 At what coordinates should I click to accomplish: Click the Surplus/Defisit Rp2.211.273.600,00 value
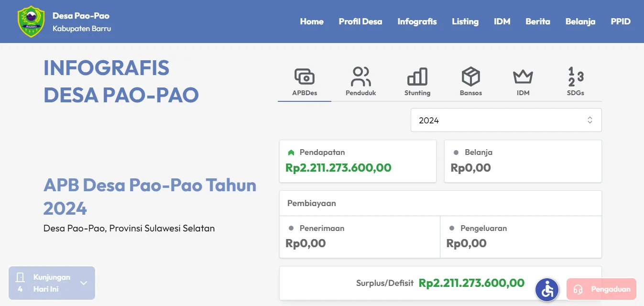(471, 283)
